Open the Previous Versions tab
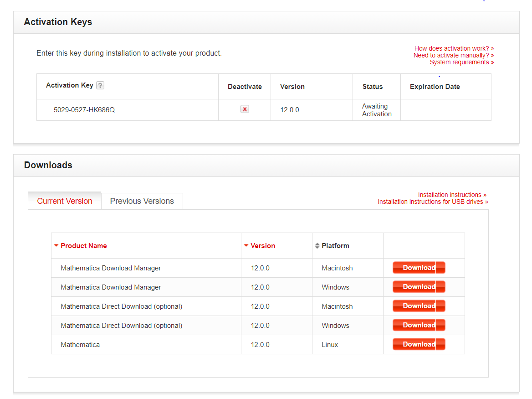 142,201
